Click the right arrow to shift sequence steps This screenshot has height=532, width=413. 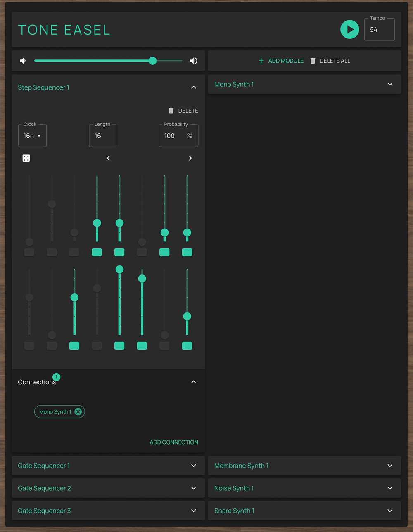click(190, 158)
